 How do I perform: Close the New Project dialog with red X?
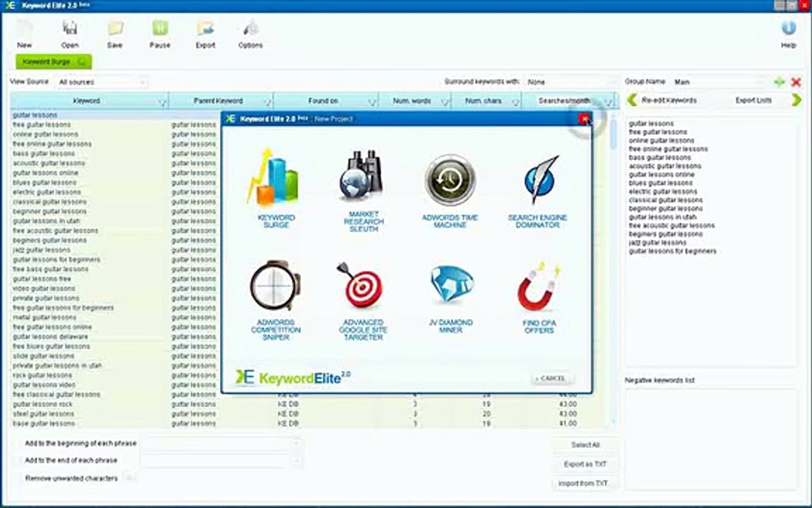coord(584,119)
